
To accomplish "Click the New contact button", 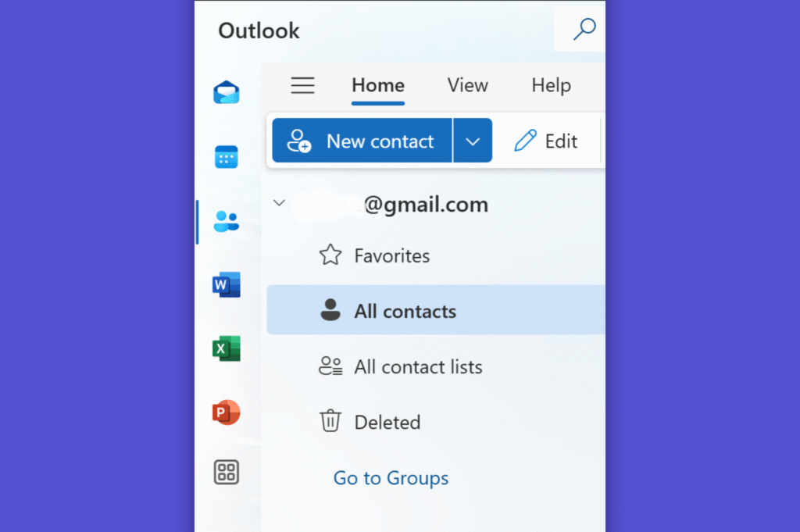I will coord(362,141).
